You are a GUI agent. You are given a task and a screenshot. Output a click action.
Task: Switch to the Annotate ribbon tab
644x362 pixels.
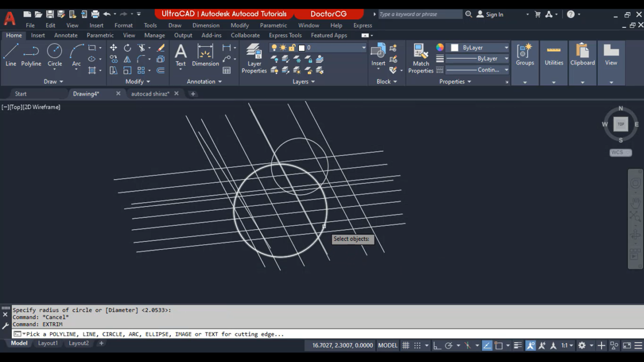tap(66, 35)
